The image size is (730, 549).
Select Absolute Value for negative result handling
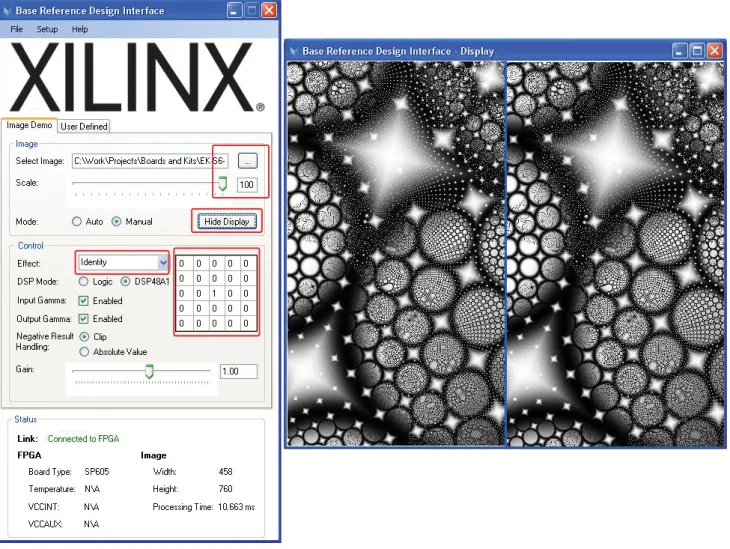(84, 352)
